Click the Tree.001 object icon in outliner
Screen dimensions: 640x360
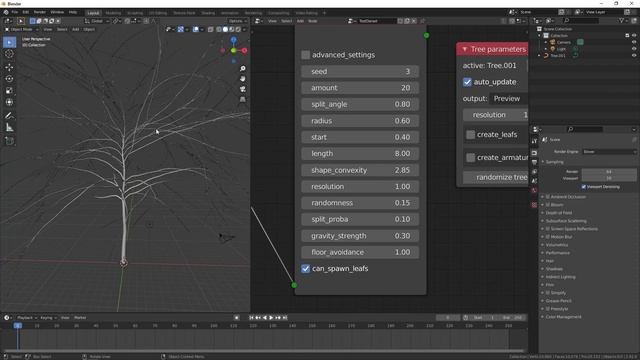pos(546,56)
